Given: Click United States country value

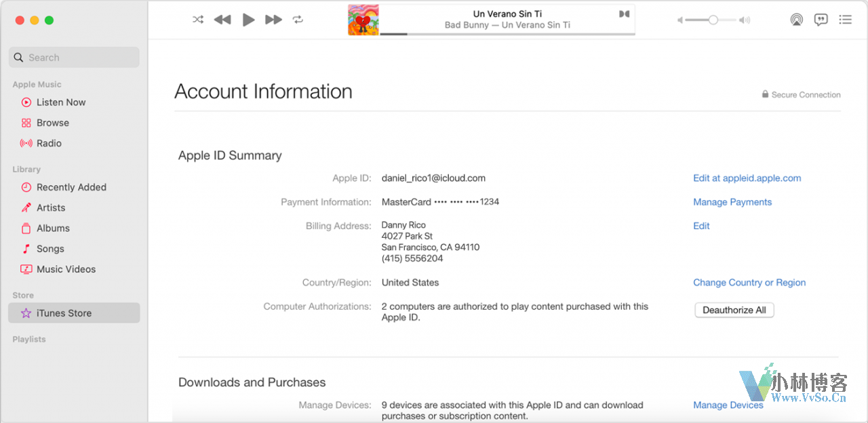Looking at the screenshot, I should click(x=410, y=283).
